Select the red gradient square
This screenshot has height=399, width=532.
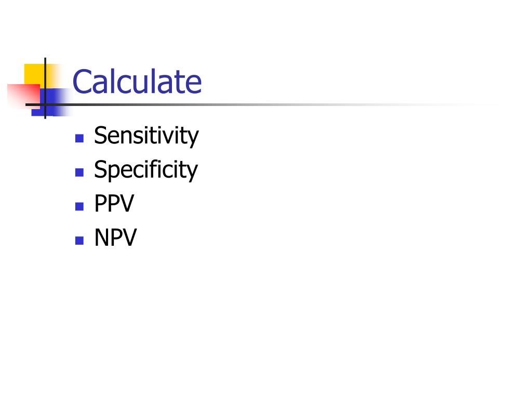(23, 96)
